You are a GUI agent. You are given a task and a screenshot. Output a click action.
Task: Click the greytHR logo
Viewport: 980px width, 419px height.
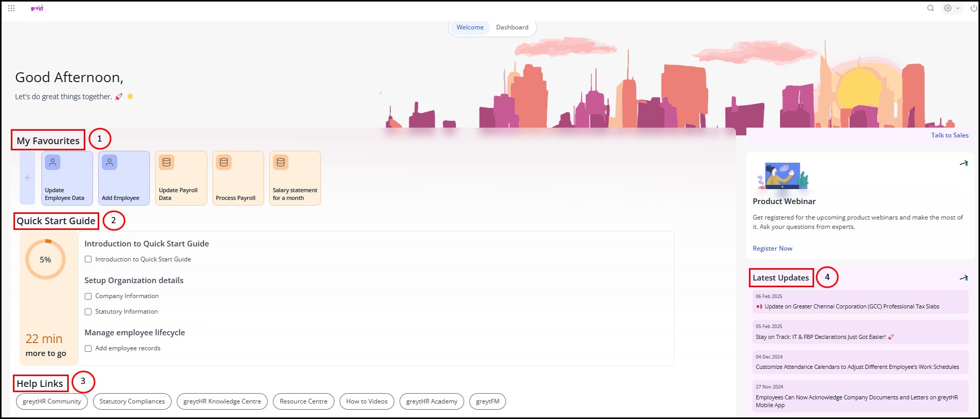tap(37, 8)
